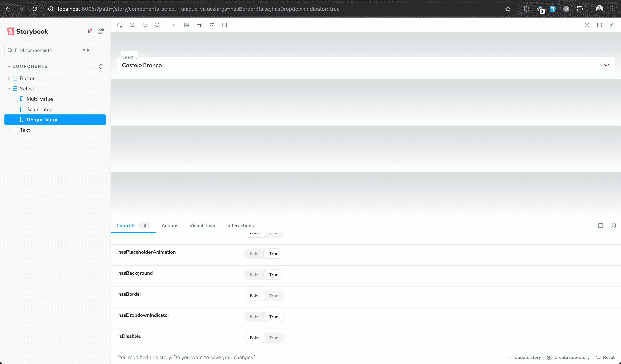Switch to the Actions tab
621x364 pixels.
click(x=170, y=225)
